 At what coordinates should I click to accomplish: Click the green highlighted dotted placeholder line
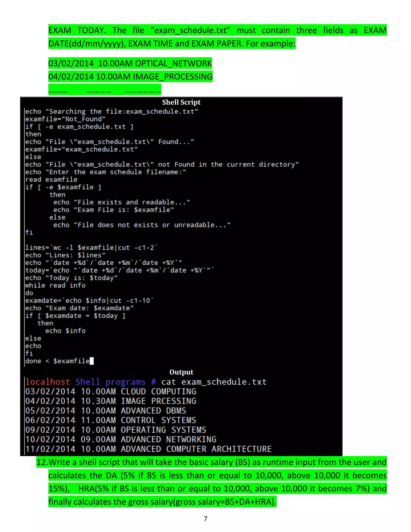[105, 90]
